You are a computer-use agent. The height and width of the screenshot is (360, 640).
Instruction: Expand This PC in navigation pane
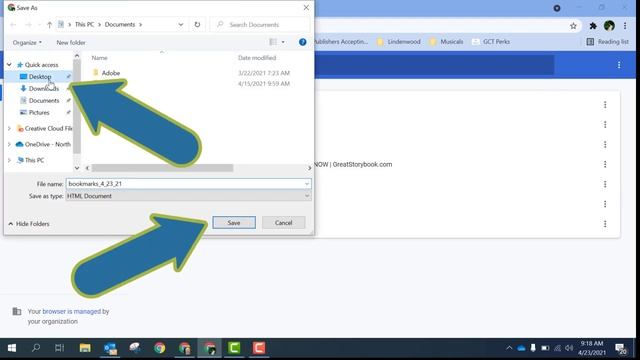click(x=9, y=160)
